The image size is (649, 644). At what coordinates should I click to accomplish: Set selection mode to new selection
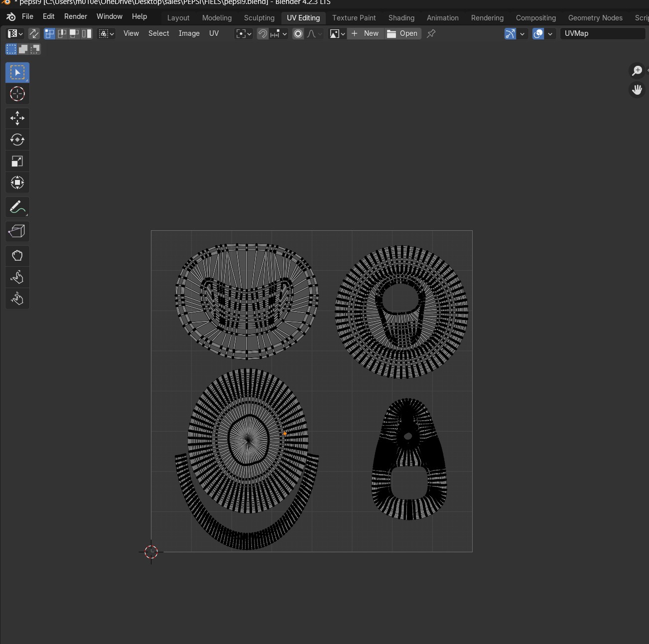(11, 49)
